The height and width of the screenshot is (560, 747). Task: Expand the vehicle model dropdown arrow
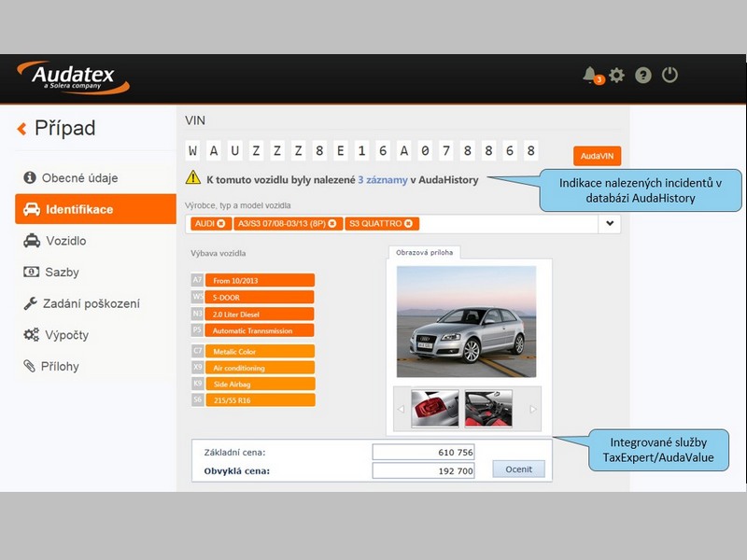pos(610,224)
